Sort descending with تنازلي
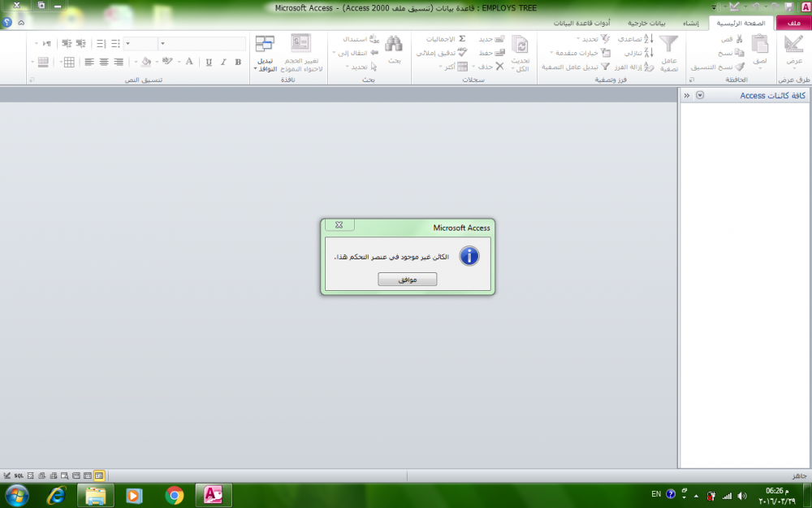This screenshot has height=508, width=812. 638,53
